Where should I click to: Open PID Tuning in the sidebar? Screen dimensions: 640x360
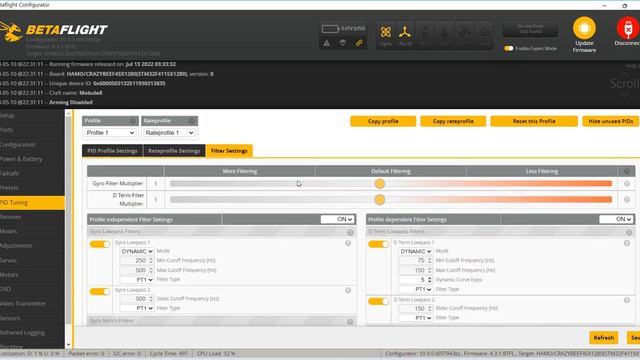(32, 202)
